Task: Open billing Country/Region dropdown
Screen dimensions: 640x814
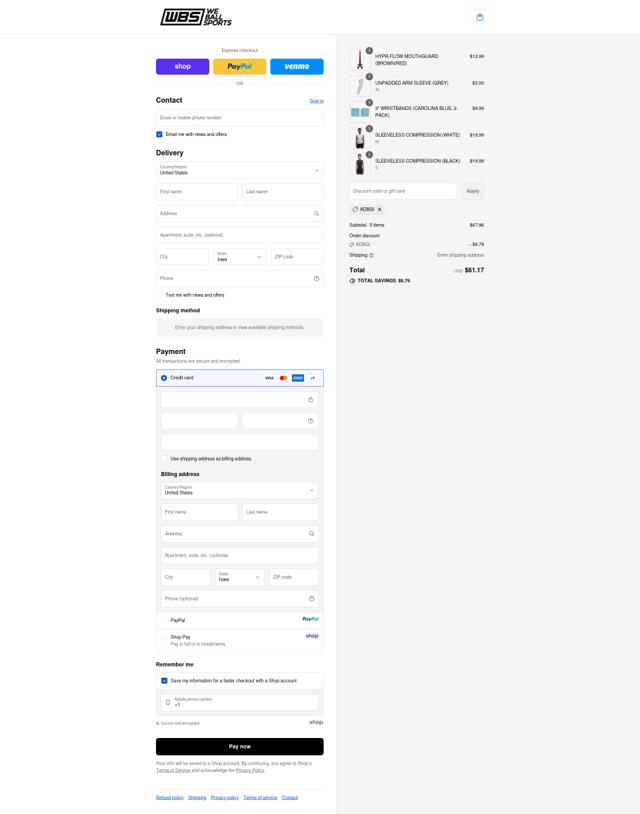Action: (x=239, y=491)
